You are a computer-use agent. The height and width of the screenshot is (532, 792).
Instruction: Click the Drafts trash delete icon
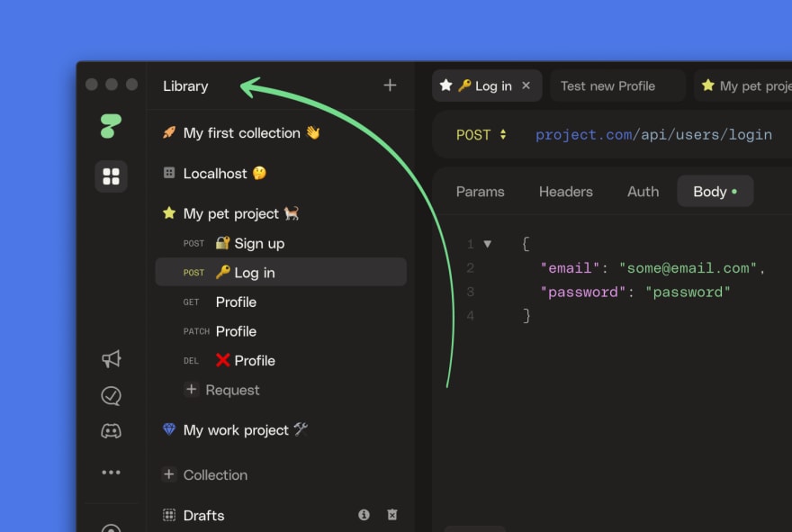click(392, 514)
